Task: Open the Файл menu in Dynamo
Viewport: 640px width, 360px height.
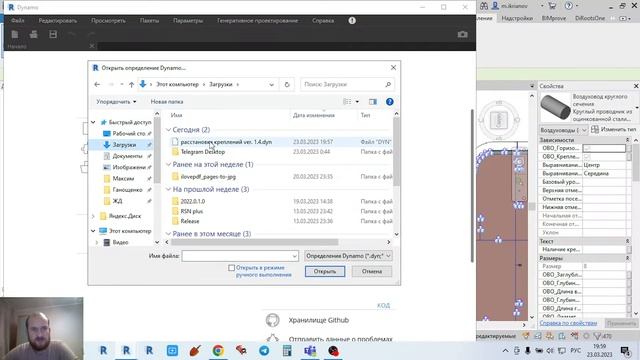Action: (18, 20)
